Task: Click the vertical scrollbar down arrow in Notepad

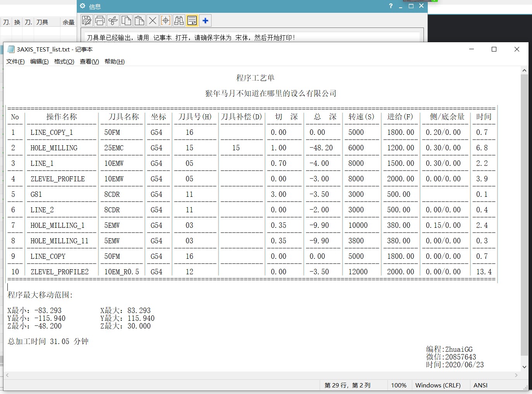Action: [524, 367]
